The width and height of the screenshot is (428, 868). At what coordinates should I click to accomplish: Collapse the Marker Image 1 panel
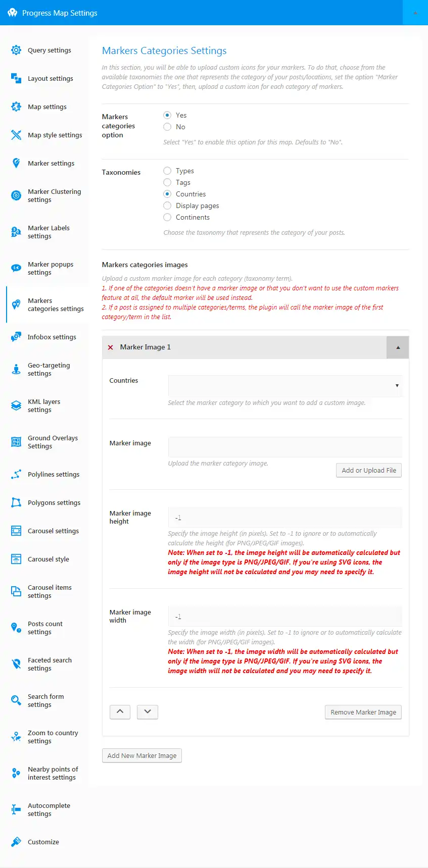398,347
